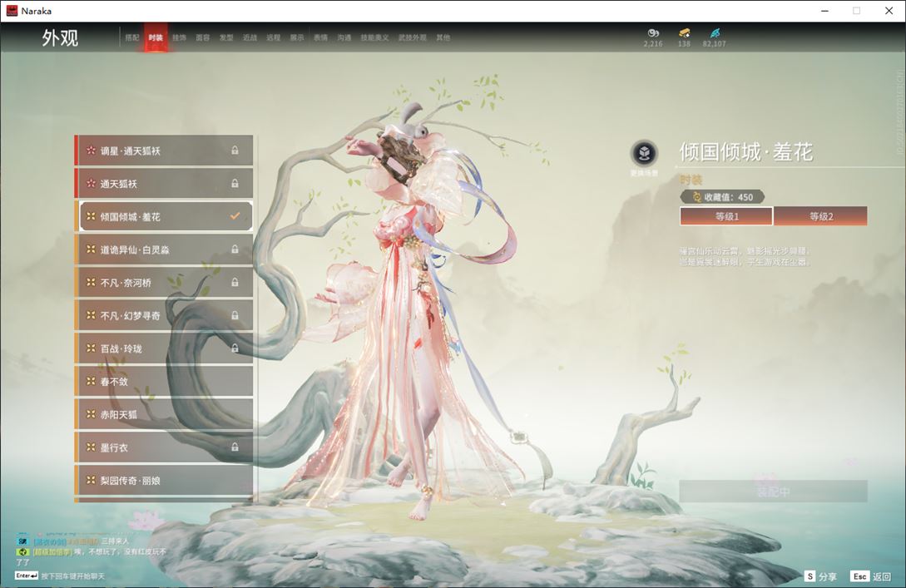Click gold rarity icon of 赤阳天狐
Screen dimensions: 906x588
pos(91,414)
